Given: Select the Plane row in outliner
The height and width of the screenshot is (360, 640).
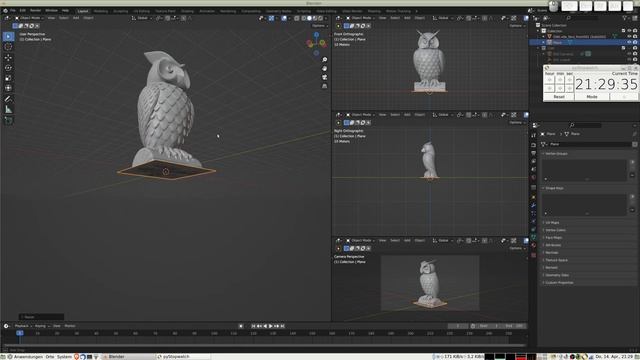Looking at the screenshot, I should pyautogui.click(x=584, y=42).
